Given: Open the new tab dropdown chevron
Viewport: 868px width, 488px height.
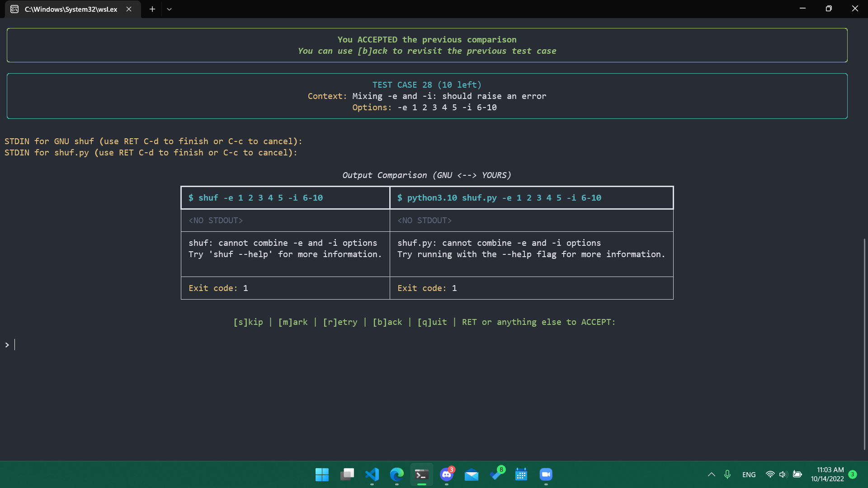Looking at the screenshot, I should pyautogui.click(x=169, y=9).
